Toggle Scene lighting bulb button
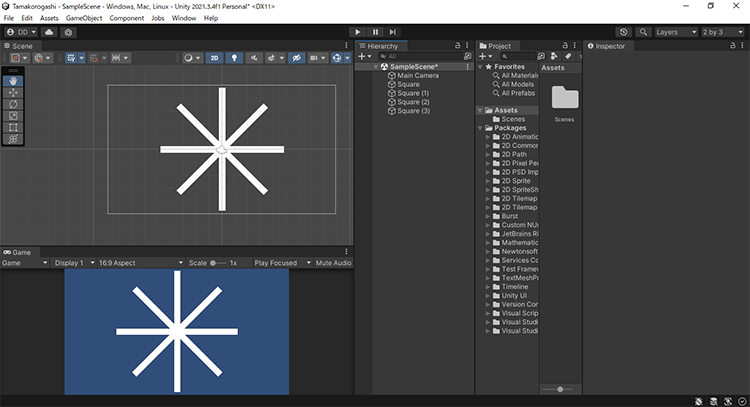Image resolution: width=750 pixels, height=407 pixels. [233, 58]
